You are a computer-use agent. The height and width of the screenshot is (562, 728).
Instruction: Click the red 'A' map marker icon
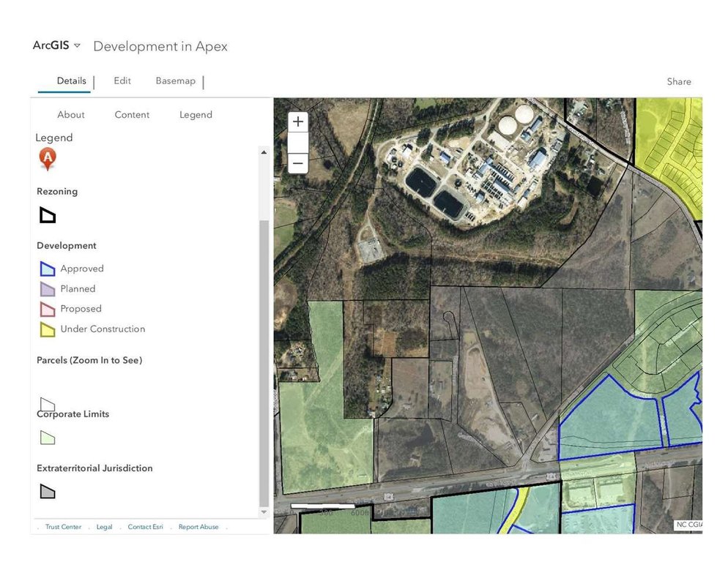[x=48, y=158]
